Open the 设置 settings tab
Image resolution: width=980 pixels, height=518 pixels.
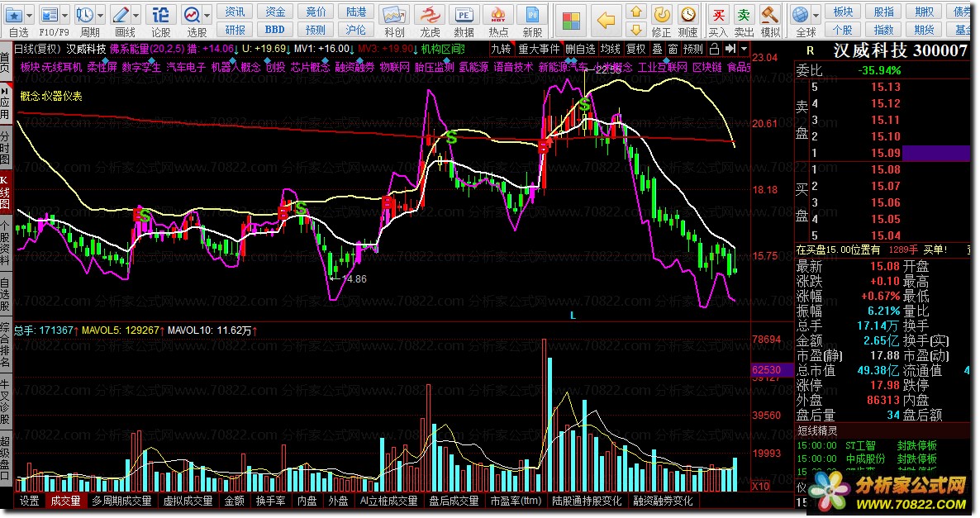[30, 501]
